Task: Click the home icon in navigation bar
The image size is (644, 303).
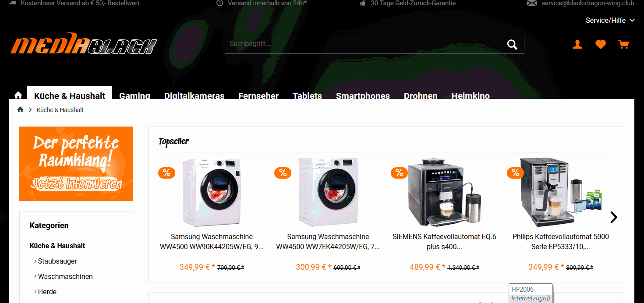Action: (18, 95)
